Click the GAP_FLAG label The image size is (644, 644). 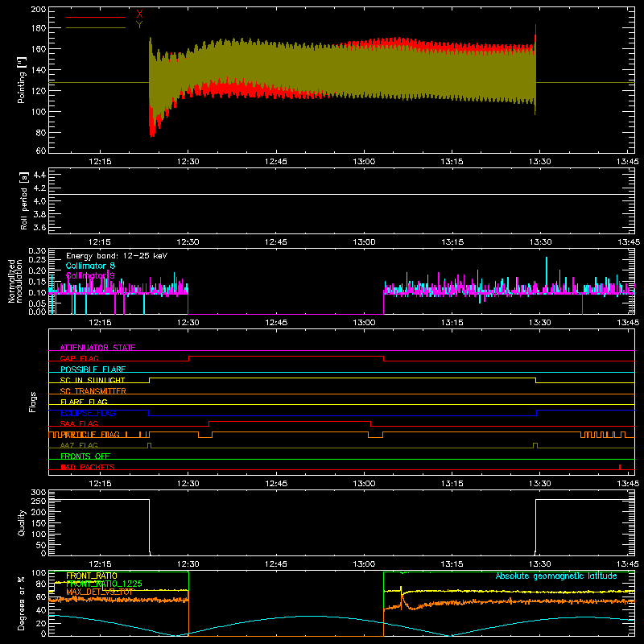click(x=79, y=358)
